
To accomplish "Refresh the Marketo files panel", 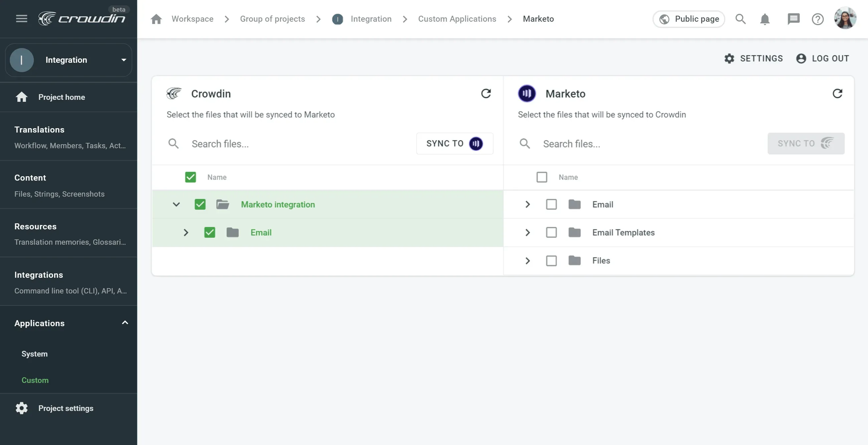I will point(838,93).
